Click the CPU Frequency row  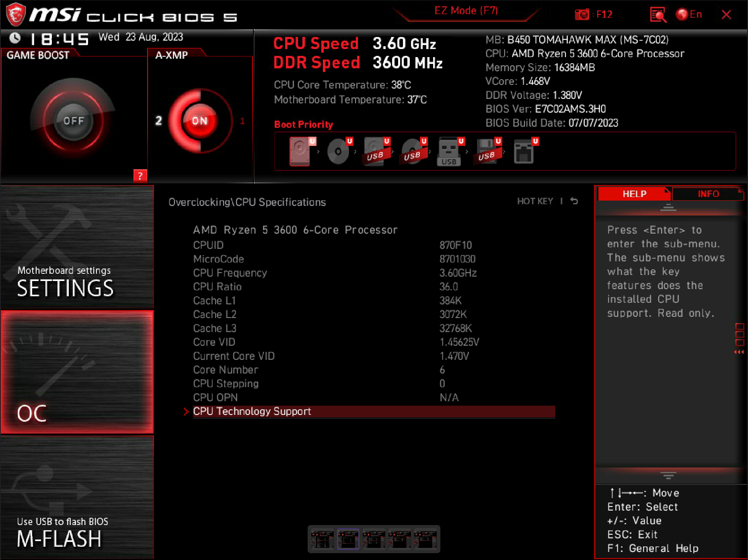tap(374, 273)
